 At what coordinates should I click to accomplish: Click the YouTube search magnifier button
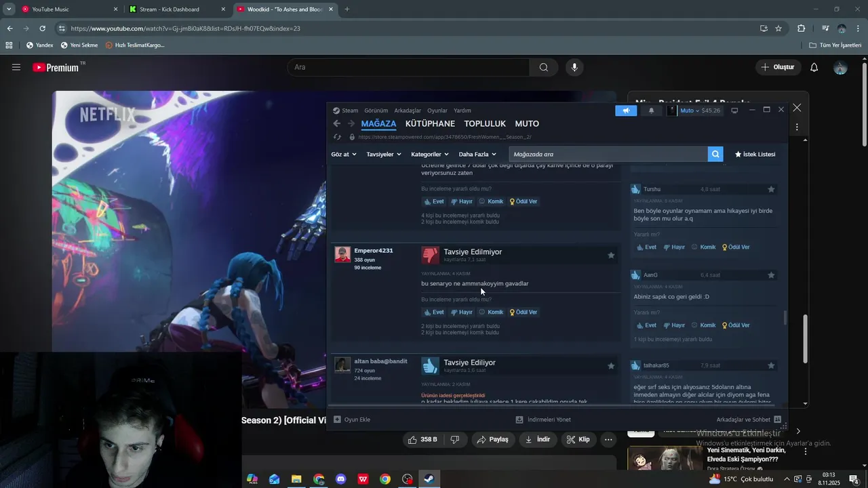[x=544, y=67]
